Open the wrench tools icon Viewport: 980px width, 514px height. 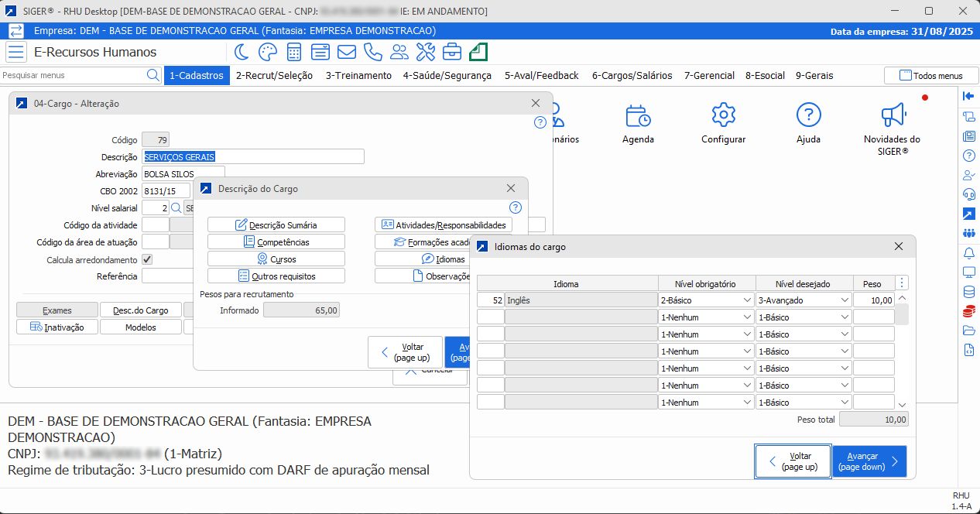pos(426,52)
